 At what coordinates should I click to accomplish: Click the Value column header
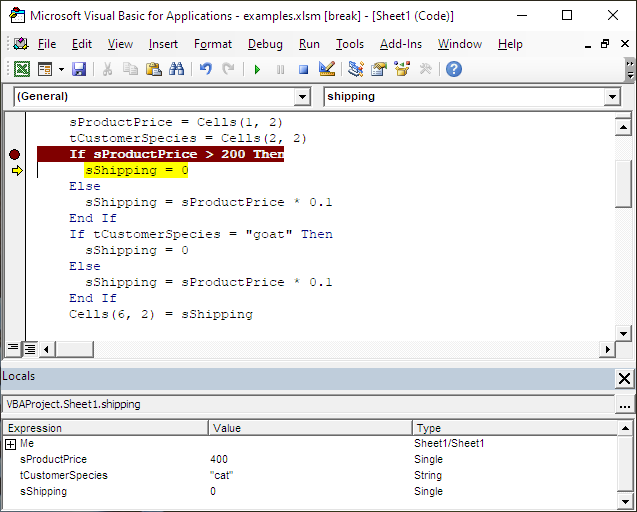coord(311,428)
